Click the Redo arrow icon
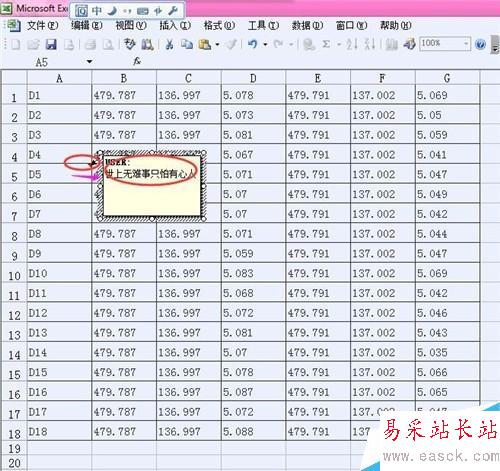Viewport: 500px width, 471px height. coord(278,44)
